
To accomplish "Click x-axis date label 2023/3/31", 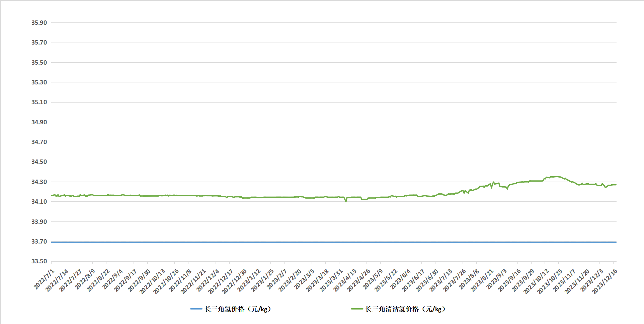I will [331, 280].
